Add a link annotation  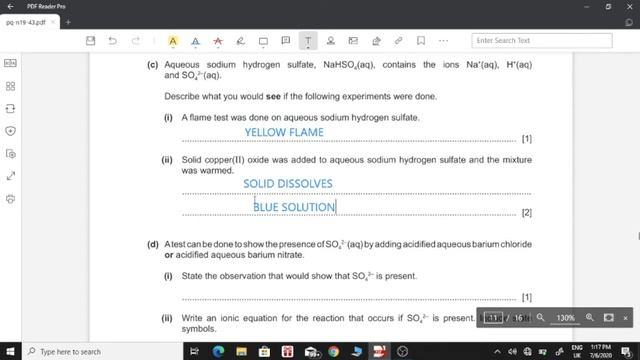pos(398,41)
